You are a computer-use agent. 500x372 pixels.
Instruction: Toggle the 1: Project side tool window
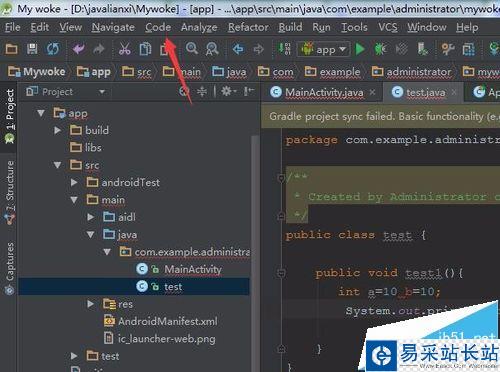(9, 117)
